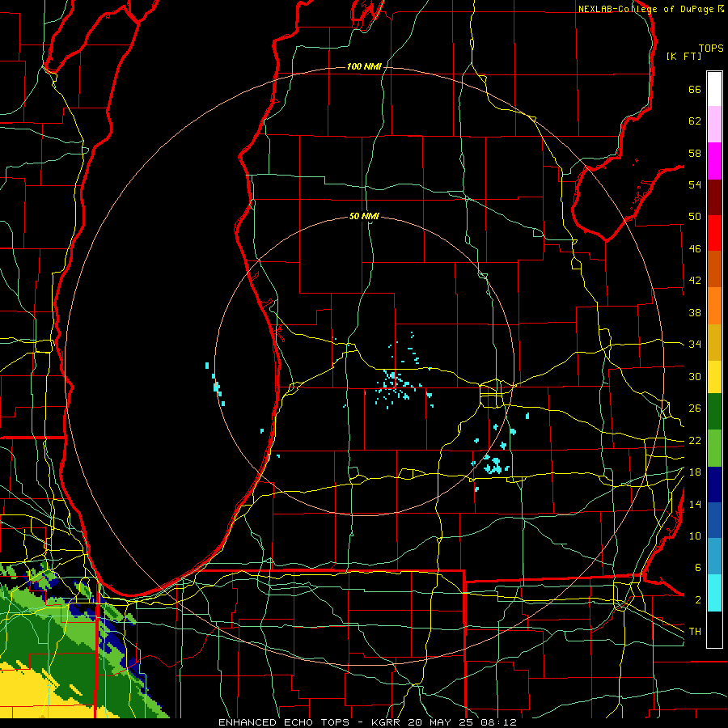Click the '50' legend value
The image size is (728, 728).
[x=695, y=217]
